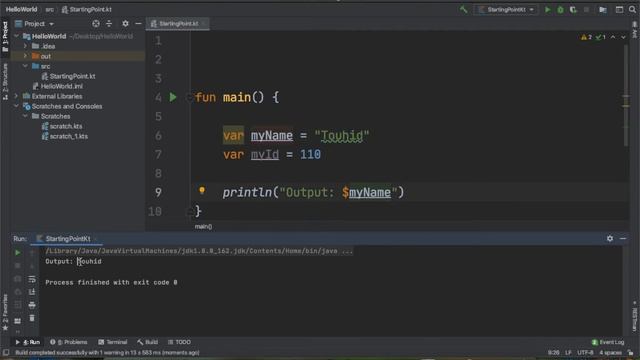Viewport: 640px width, 360px height.
Task: Collapse the Scratches folder
Action: click(25, 116)
